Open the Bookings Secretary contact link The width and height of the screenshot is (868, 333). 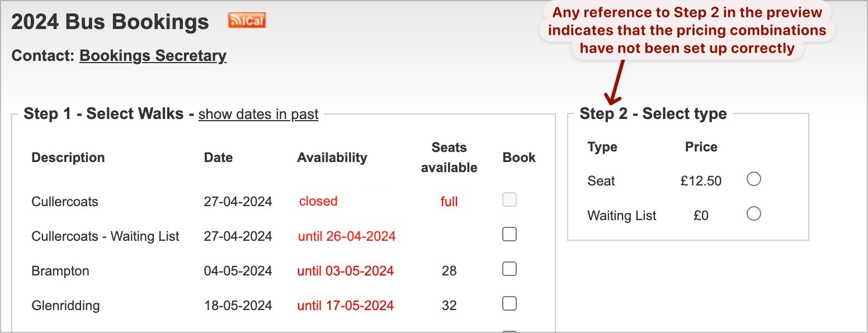(x=153, y=56)
